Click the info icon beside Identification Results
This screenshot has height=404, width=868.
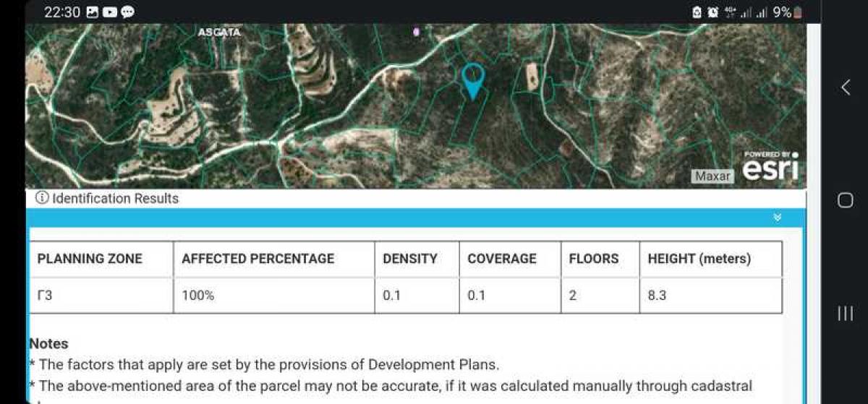click(x=42, y=198)
